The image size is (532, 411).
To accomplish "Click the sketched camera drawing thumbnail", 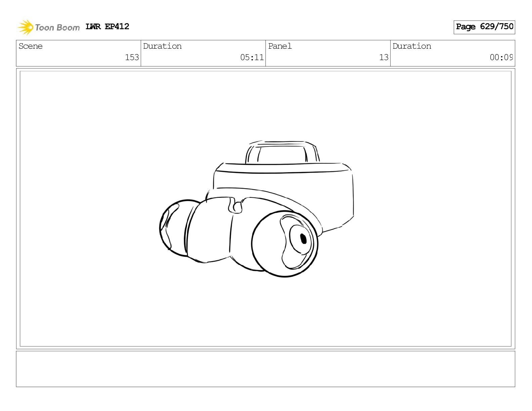I will tap(257, 209).
